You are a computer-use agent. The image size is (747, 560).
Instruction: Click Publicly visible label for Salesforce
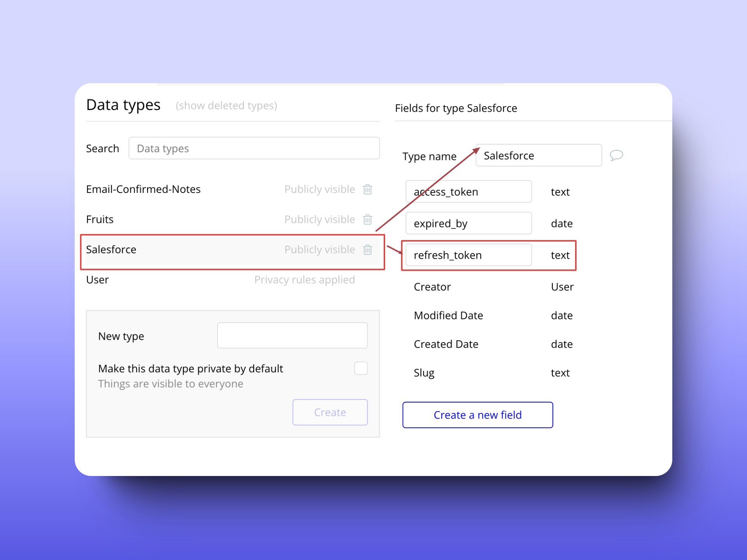click(320, 250)
